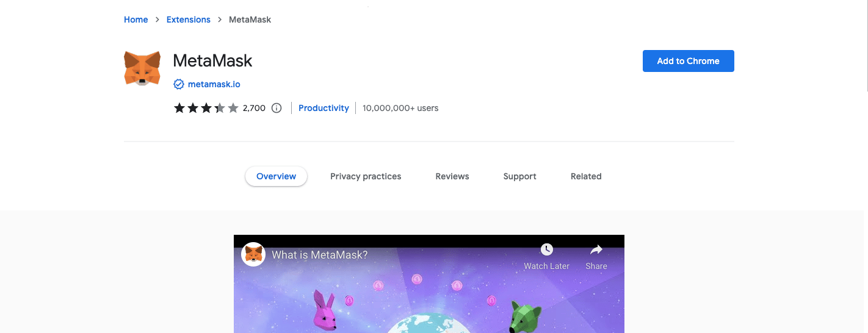Open the "What is MetaMask?" video title

click(320, 254)
